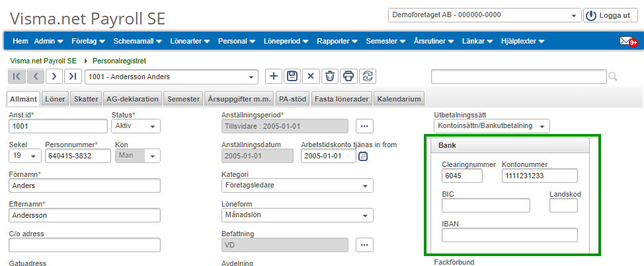
Task: Switch to the Skatter tab
Action: tap(86, 99)
